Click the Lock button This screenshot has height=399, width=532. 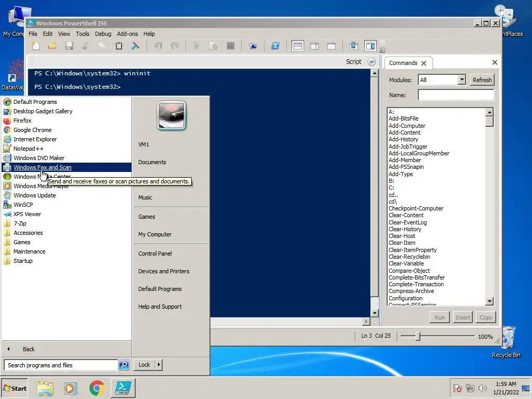pyautogui.click(x=144, y=365)
